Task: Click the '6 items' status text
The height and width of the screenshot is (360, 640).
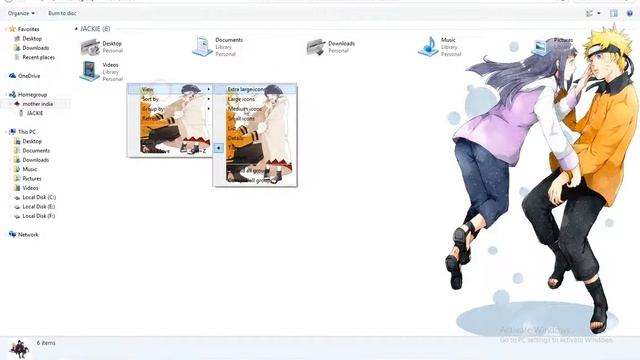Action: point(46,343)
